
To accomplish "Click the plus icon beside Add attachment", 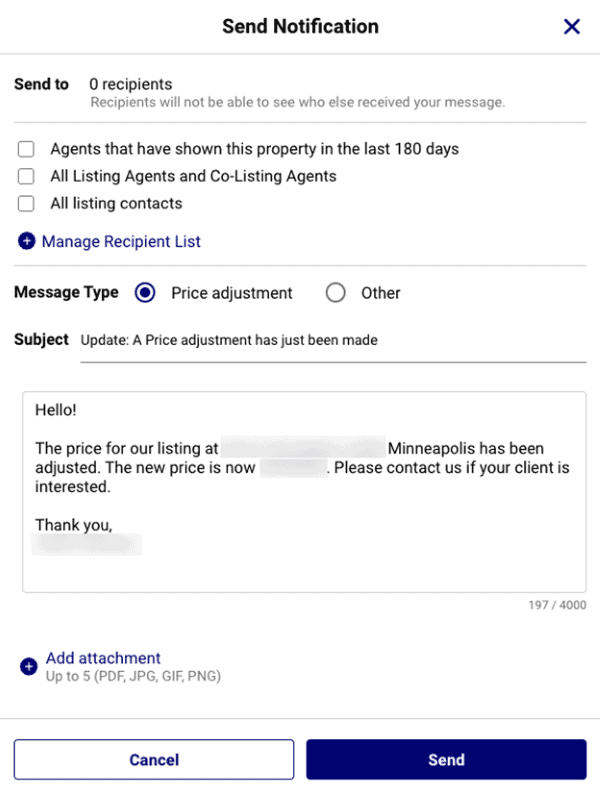I will tap(29, 666).
